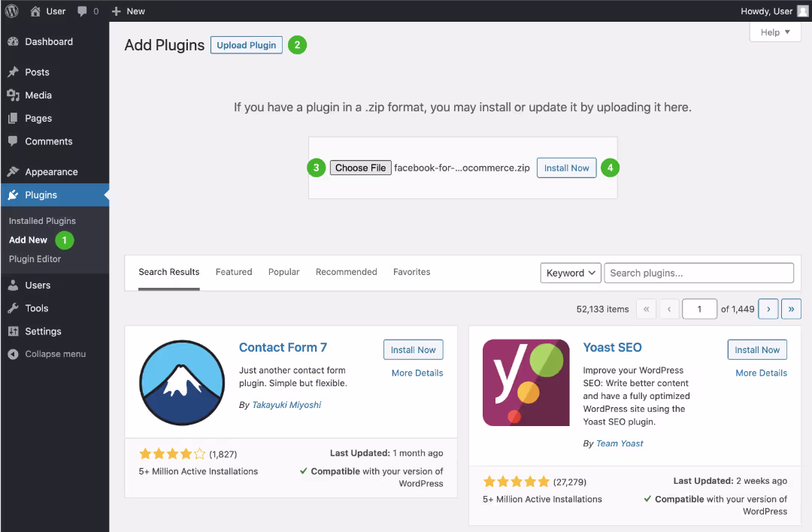Switch to the Popular tab
812x532 pixels.
click(283, 272)
